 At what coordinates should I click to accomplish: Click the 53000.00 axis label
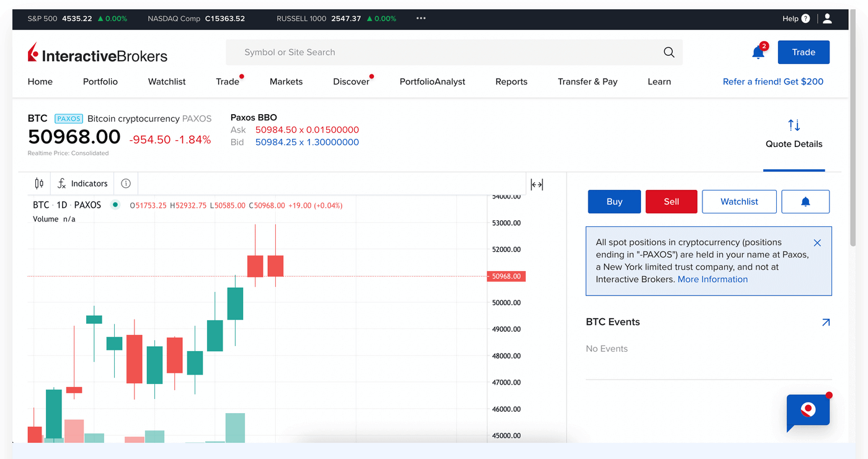[507, 223]
